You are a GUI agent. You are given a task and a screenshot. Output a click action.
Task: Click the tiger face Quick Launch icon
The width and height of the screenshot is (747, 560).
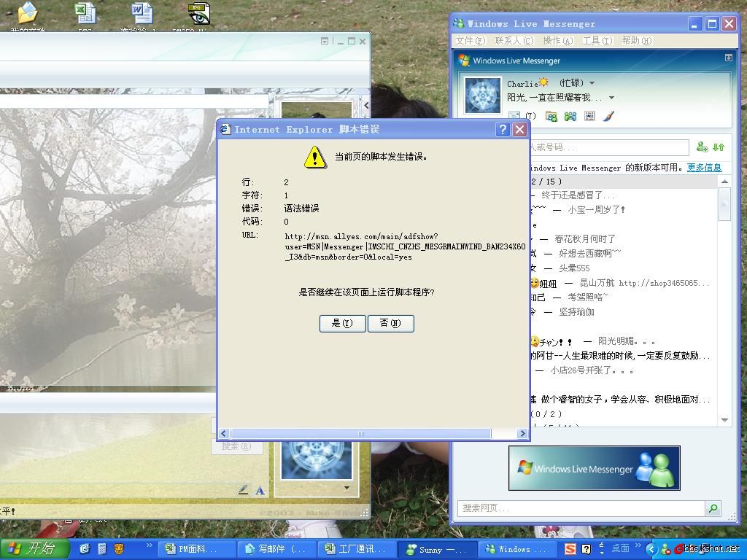pyautogui.click(x=119, y=549)
